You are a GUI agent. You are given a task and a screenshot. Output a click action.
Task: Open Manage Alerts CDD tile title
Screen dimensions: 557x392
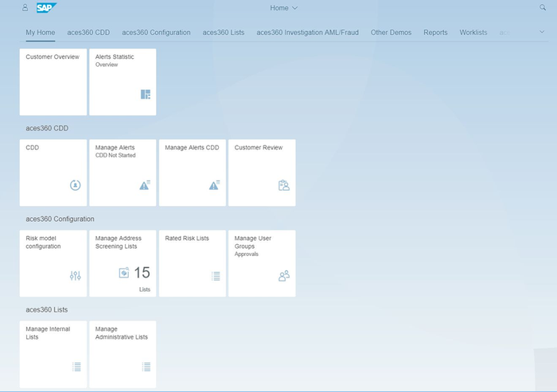tap(192, 147)
